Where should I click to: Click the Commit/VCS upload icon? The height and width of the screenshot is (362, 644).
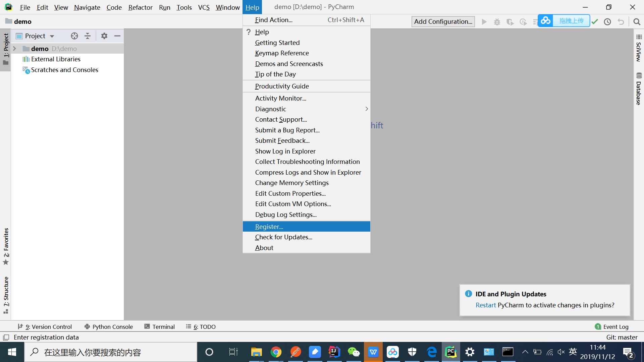click(x=595, y=21)
